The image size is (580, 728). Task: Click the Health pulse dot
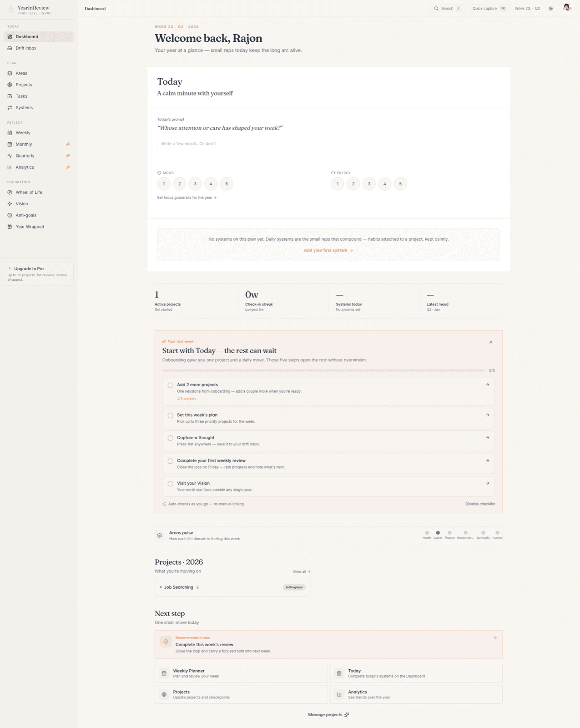(x=427, y=533)
